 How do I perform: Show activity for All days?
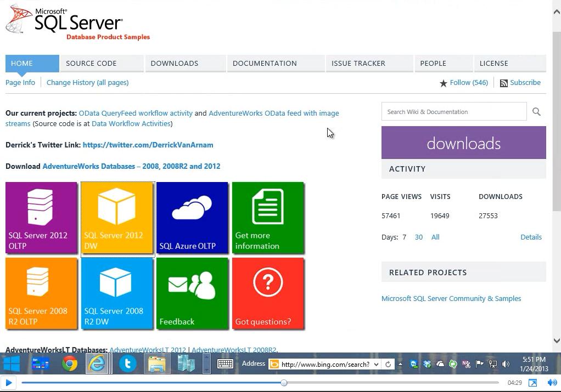435,237
